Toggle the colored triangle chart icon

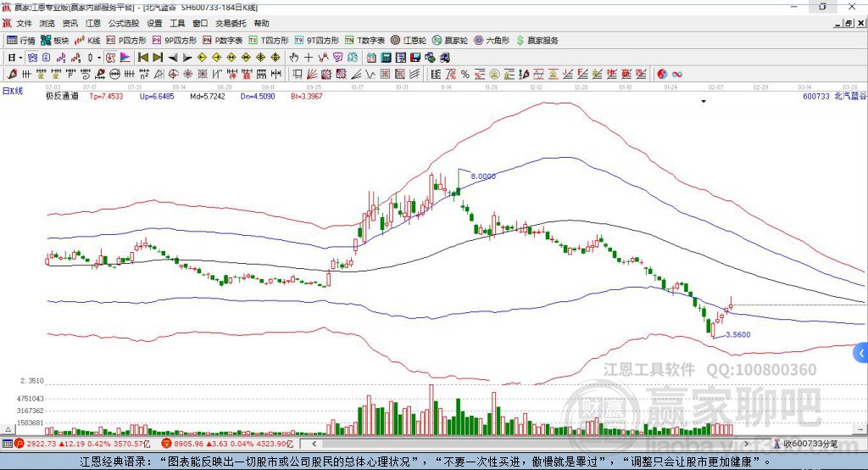point(125,58)
